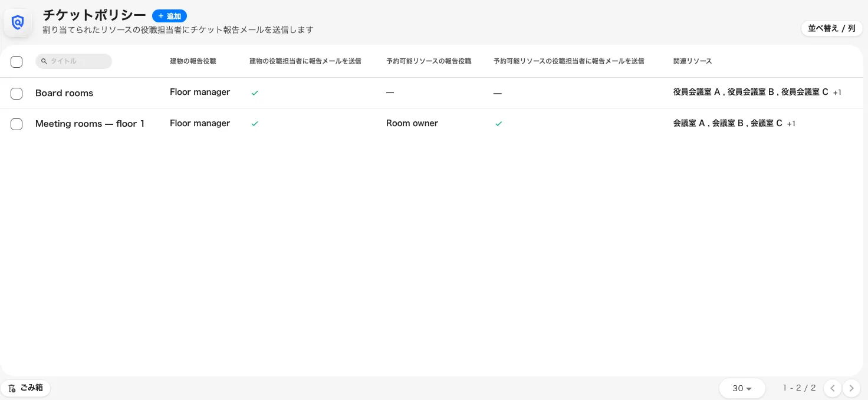Click +1 more in Board rooms resources

[x=837, y=92]
